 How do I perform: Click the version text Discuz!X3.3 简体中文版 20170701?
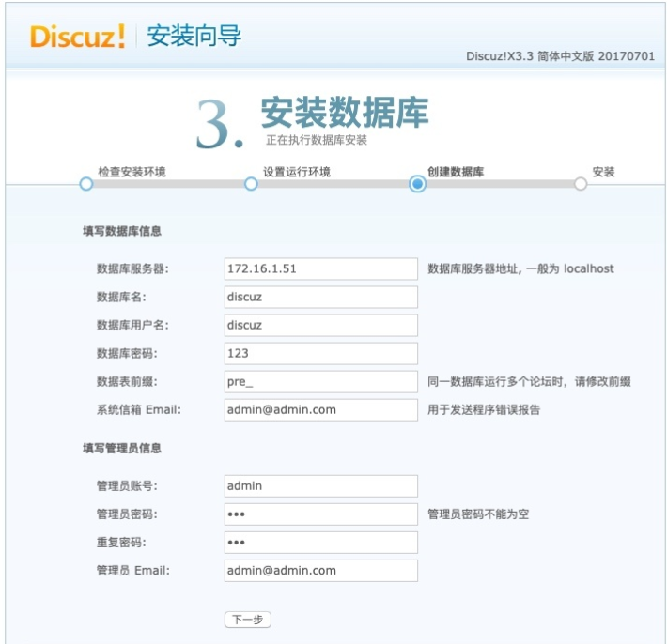(x=560, y=56)
